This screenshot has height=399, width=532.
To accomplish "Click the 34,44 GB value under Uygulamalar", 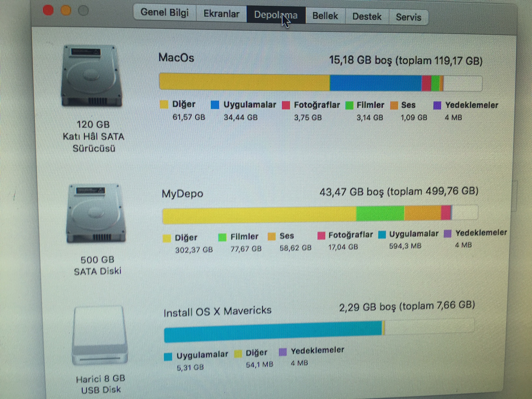I will (x=241, y=117).
